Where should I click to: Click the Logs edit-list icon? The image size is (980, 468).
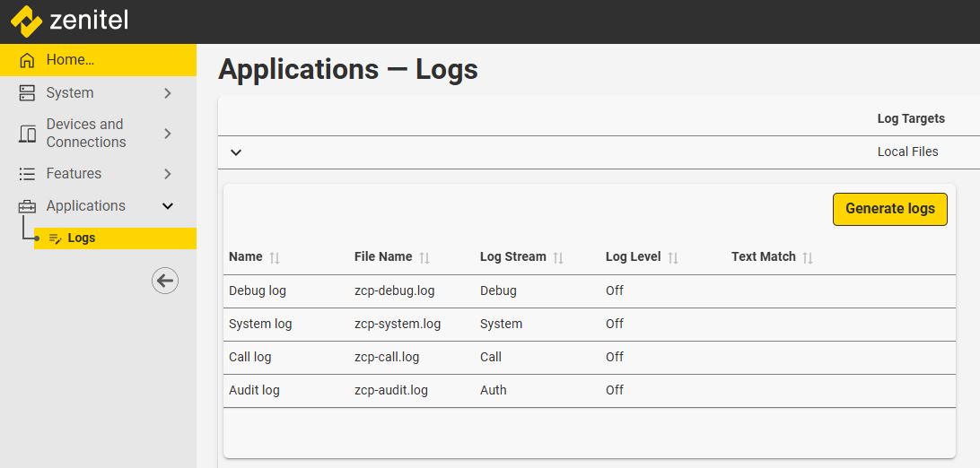click(x=56, y=238)
